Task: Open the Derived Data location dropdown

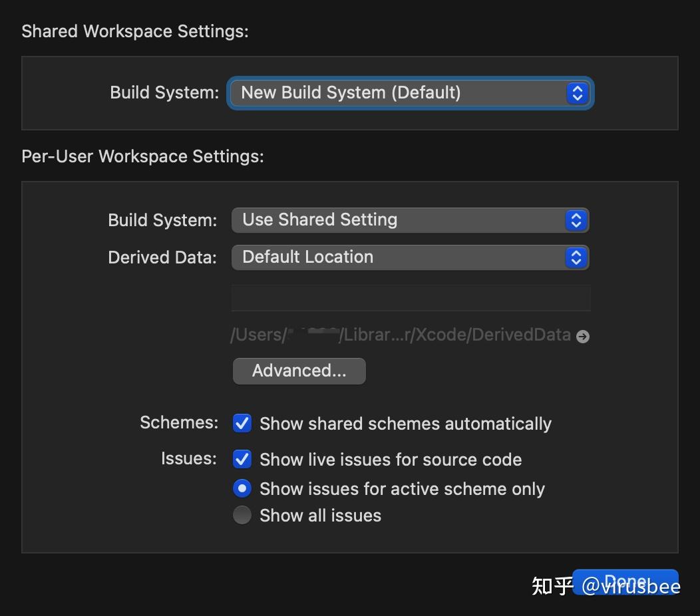Action: click(x=409, y=257)
